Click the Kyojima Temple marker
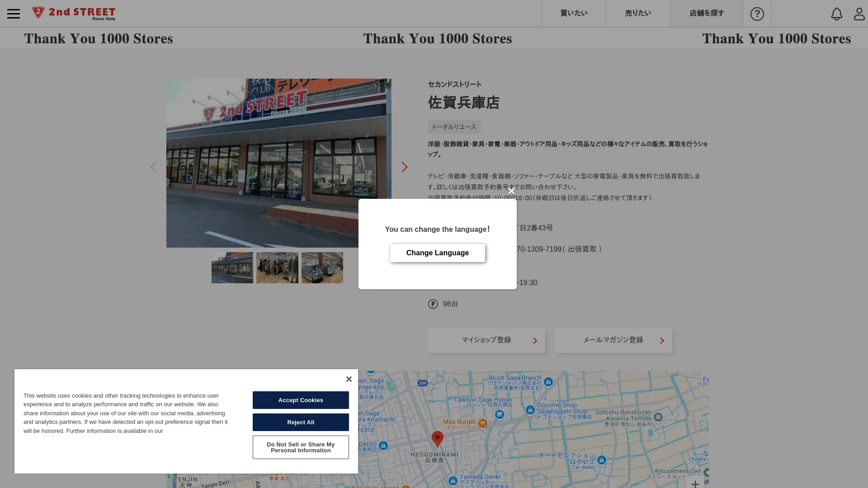This screenshot has height=488, width=868. 658,417
